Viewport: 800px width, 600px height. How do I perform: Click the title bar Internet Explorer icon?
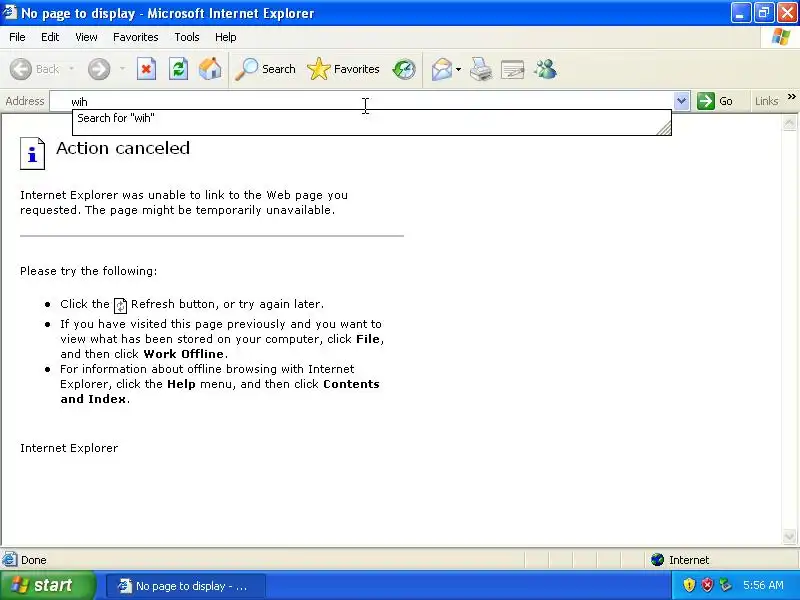point(9,12)
